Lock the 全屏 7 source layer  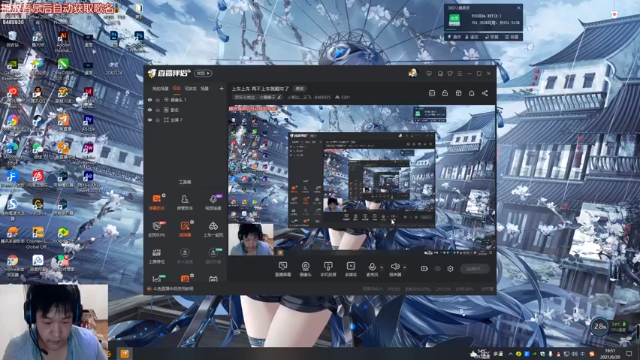pyautogui.click(x=158, y=120)
